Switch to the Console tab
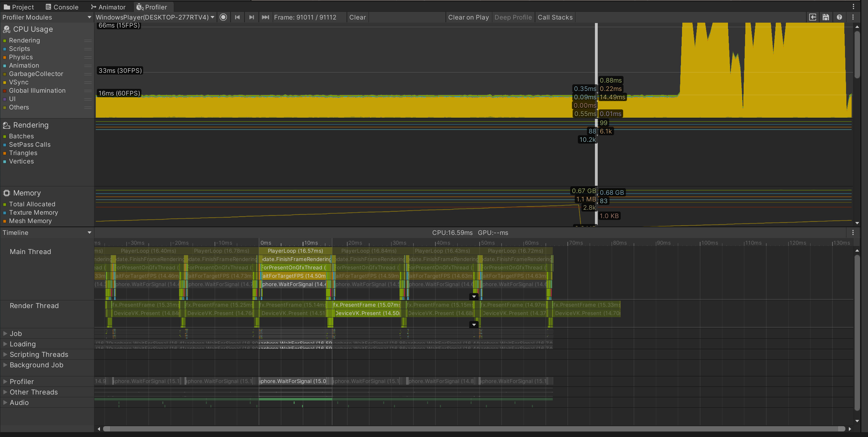Image resolution: width=868 pixels, height=437 pixels. pos(62,7)
